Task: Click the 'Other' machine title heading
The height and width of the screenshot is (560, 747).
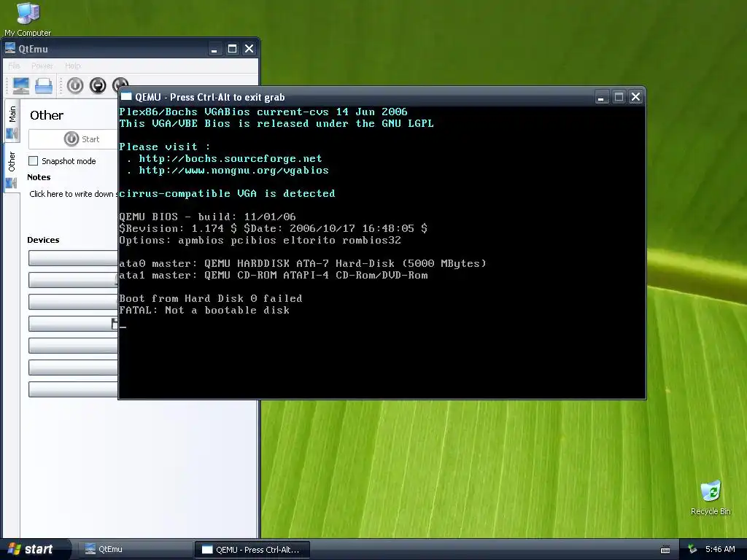Action: (x=47, y=115)
